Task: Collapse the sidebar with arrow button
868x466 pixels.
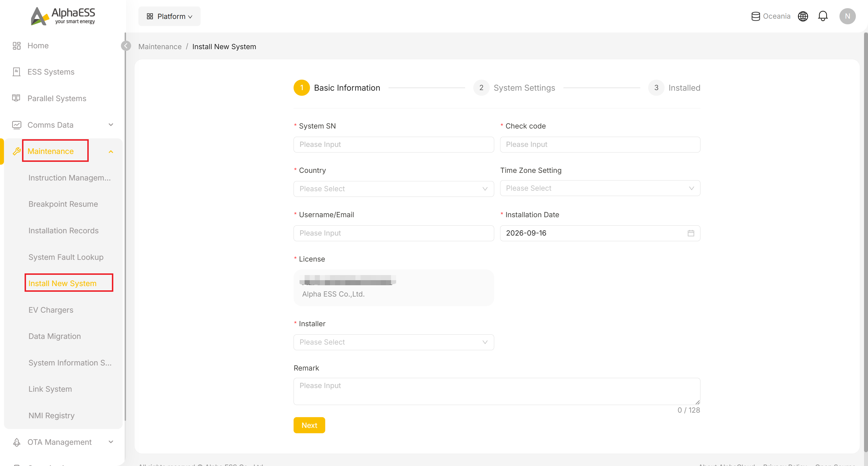Action: click(126, 46)
